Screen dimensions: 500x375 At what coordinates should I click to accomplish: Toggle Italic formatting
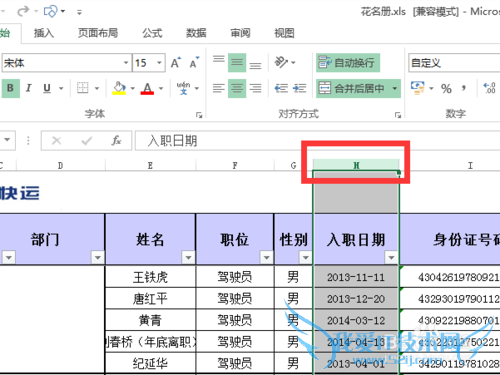coord(29,88)
